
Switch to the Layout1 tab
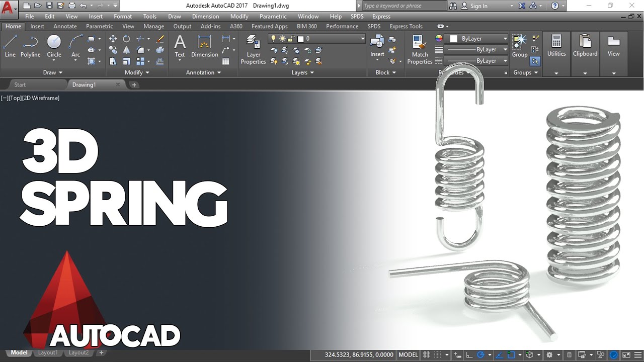[x=48, y=353]
